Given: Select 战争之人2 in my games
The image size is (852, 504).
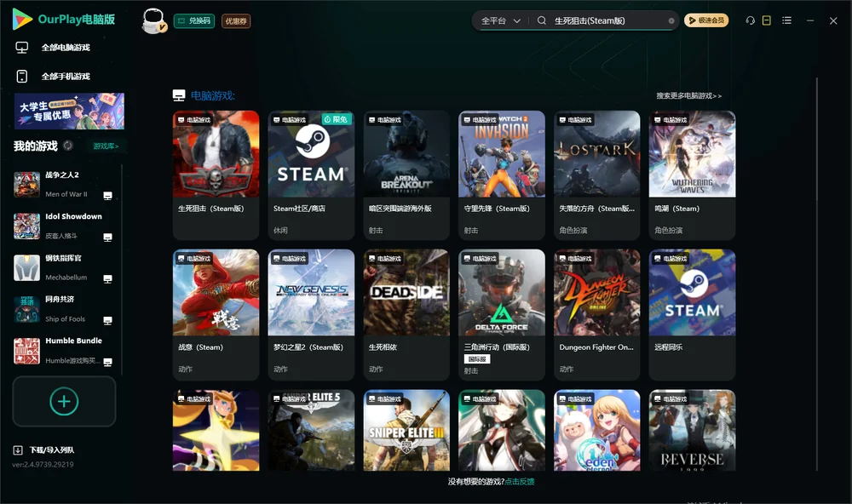Looking at the screenshot, I should (x=64, y=185).
